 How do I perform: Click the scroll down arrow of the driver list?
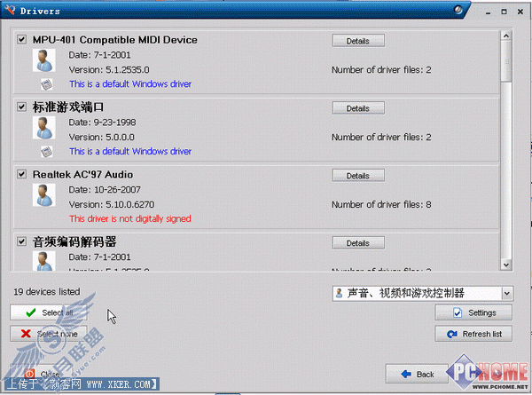(x=506, y=265)
